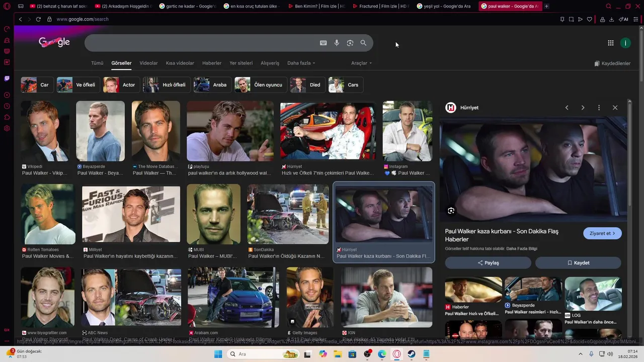This screenshot has width=644, height=362.
Task: Click the Kaydet save button
Action: 578,262
